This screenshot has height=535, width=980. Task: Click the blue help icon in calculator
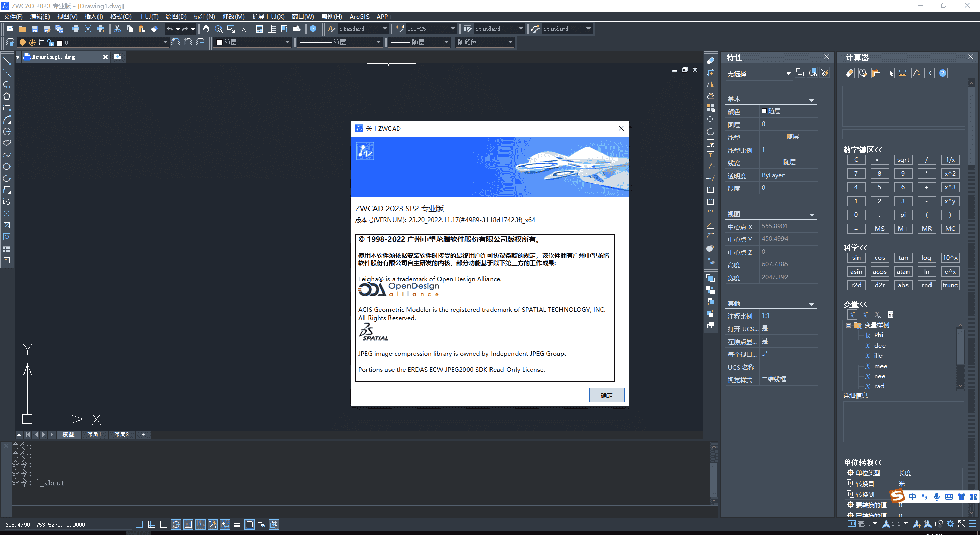coord(943,74)
